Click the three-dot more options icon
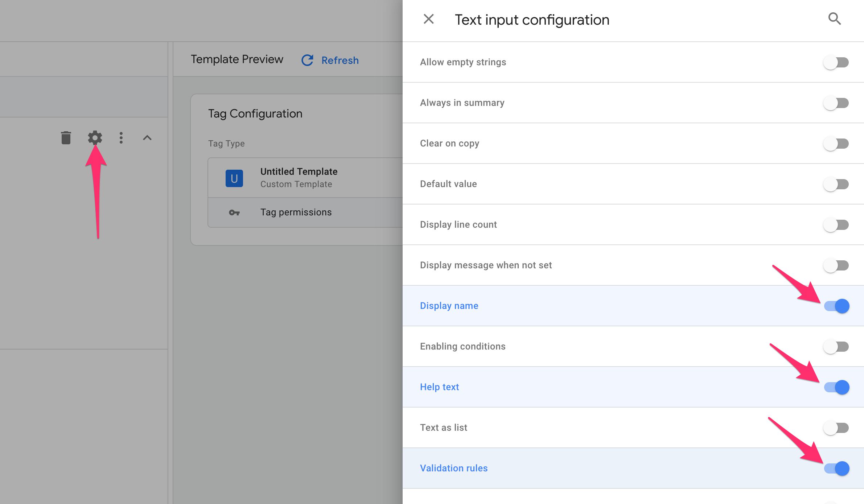This screenshot has width=864, height=504. coord(120,137)
